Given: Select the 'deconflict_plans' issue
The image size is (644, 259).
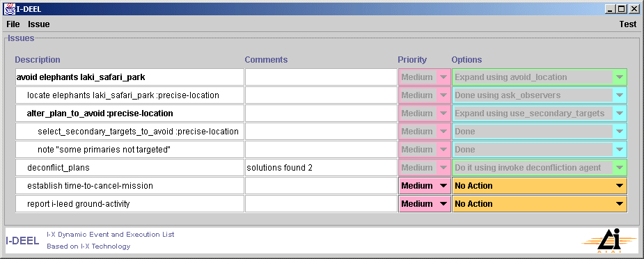Looking at the screenshot, I should pyautogui.click(x=129, y=168).
